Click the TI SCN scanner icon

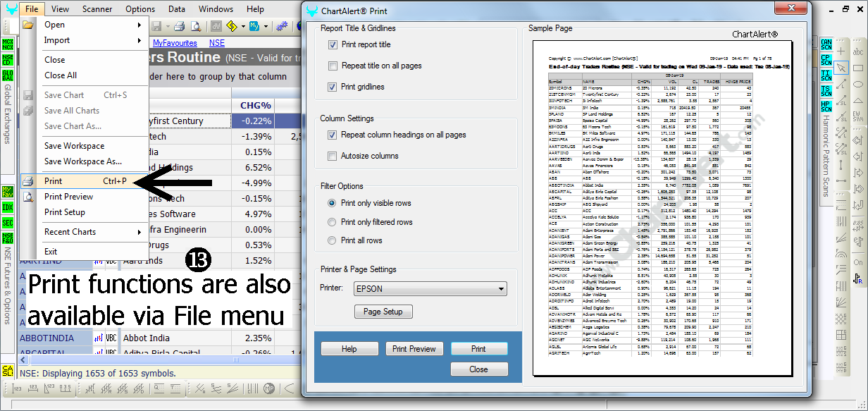pyautogui.click(x=826, y=75)
